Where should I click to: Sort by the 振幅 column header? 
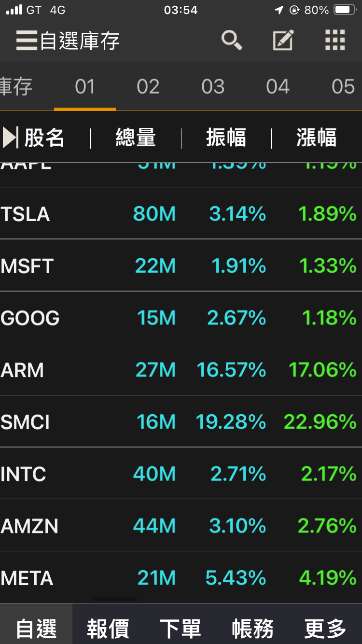pos(226,138)
